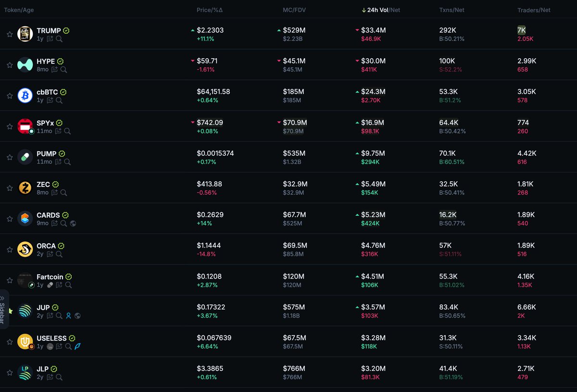Add SPYx to favorites via star
Image resolution: width=577 pixels, height=392 pixels.
click(x=9, y=126)
